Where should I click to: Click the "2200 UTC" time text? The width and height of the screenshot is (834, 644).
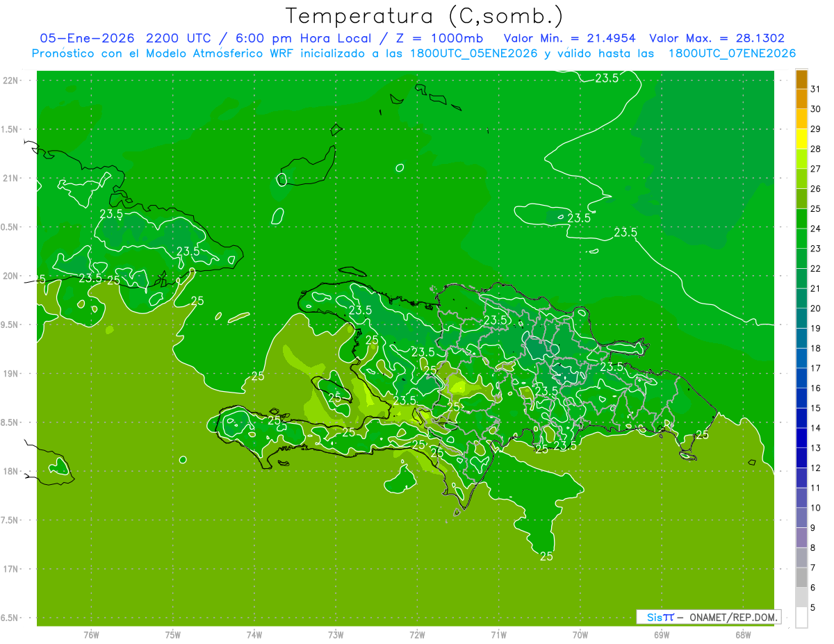[x=179, y=38]
